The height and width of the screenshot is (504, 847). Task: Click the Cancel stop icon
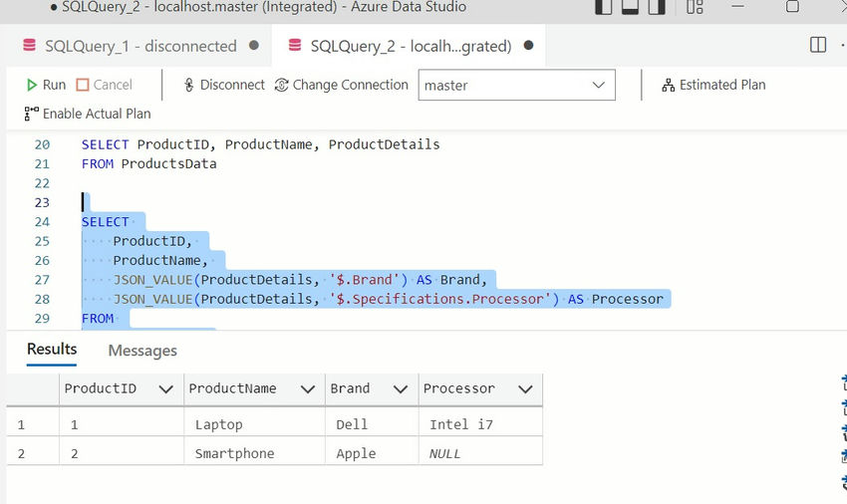click(82, 85)
